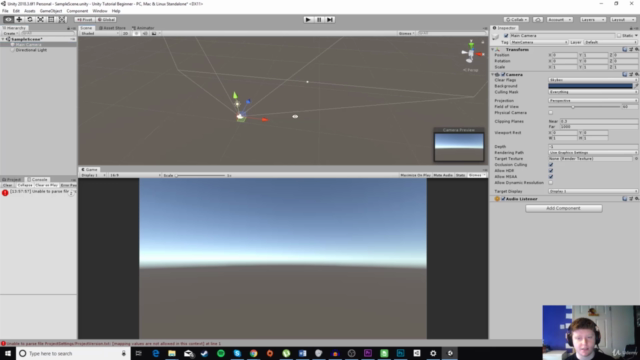
Task: Toggle the Main Camera active checkbox
Action: pyautogui.click(x=506, y=36)
